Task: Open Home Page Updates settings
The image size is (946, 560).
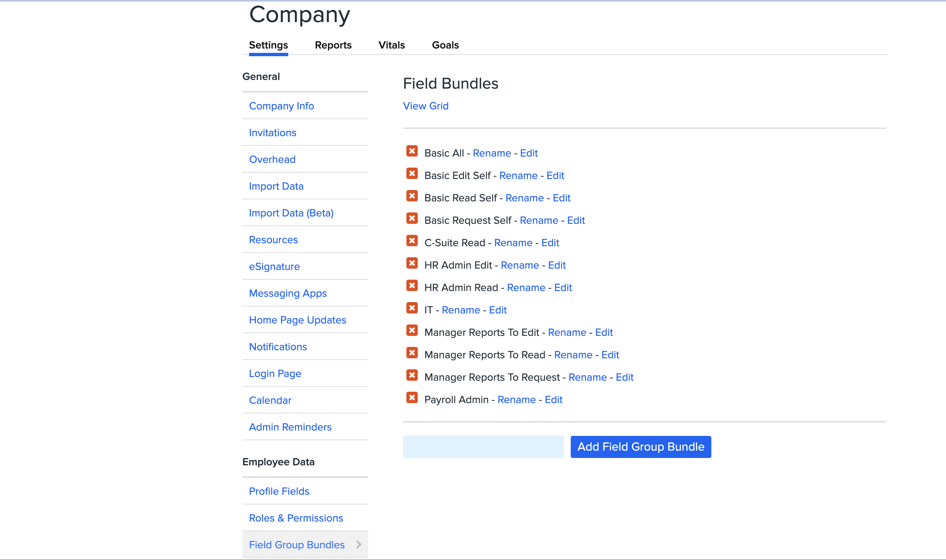Action: click(x=298, y=320)
